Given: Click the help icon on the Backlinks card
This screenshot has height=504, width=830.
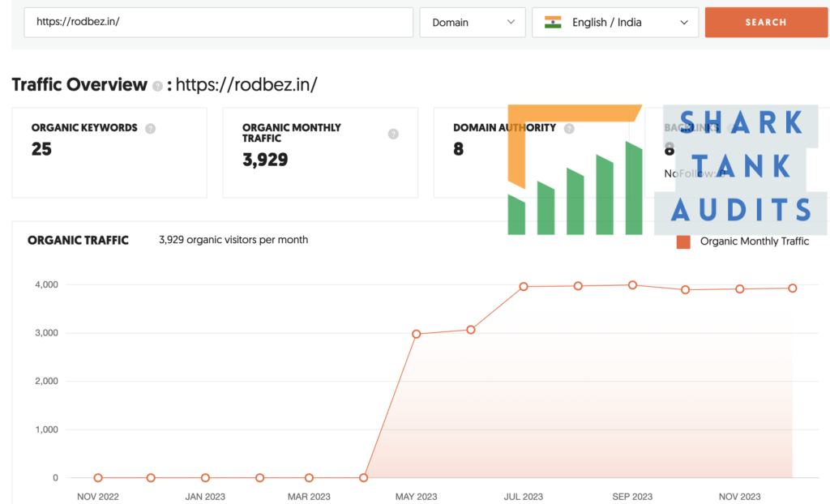Looking at the screenshot, I should 729,127.
